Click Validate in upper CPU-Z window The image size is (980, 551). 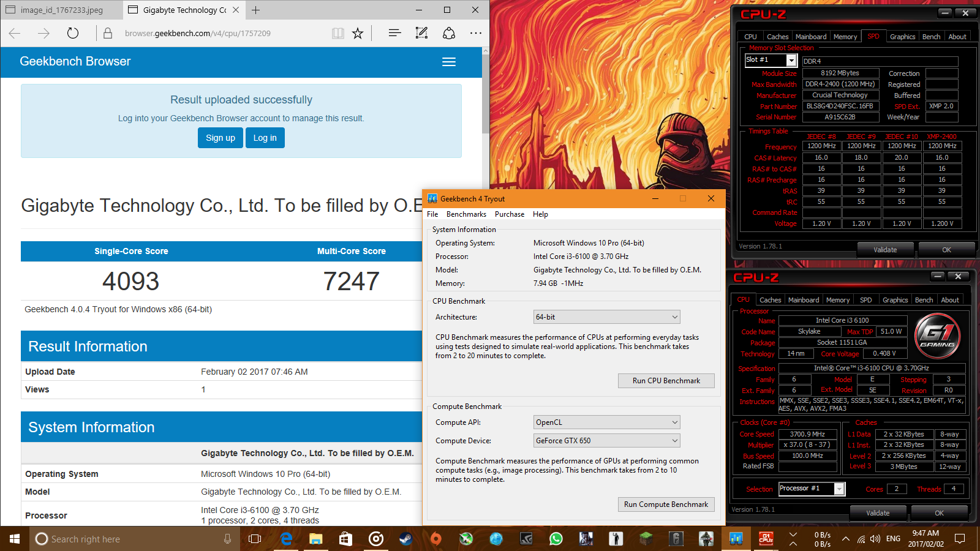click(x=885, y=250)
